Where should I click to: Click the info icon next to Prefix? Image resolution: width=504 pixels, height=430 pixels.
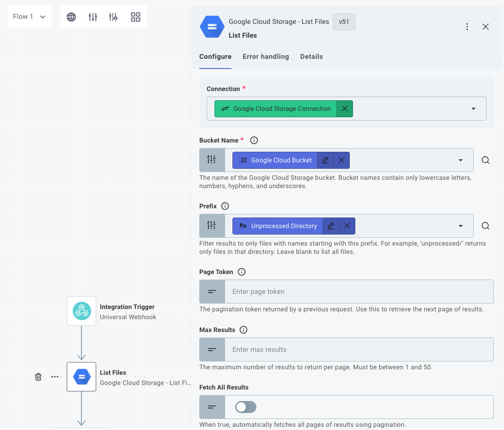[225, 206]
